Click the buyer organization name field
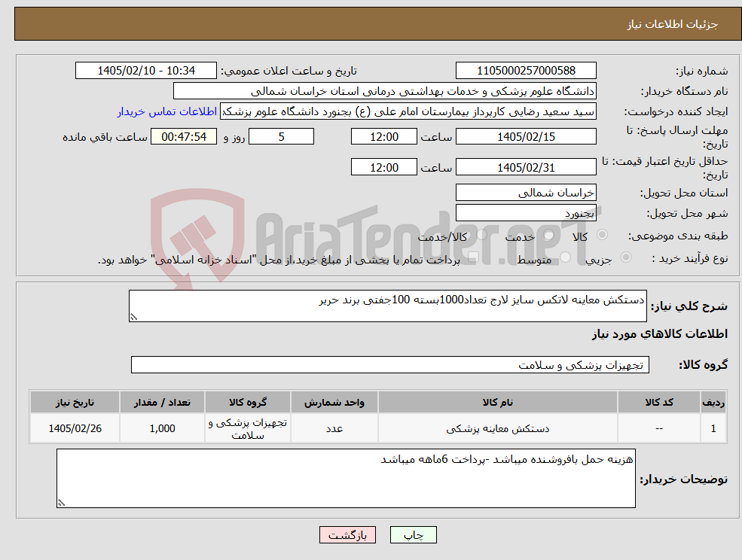Image resolution: width=742 pixels, height=560 pixels. (x=385, y=91)
